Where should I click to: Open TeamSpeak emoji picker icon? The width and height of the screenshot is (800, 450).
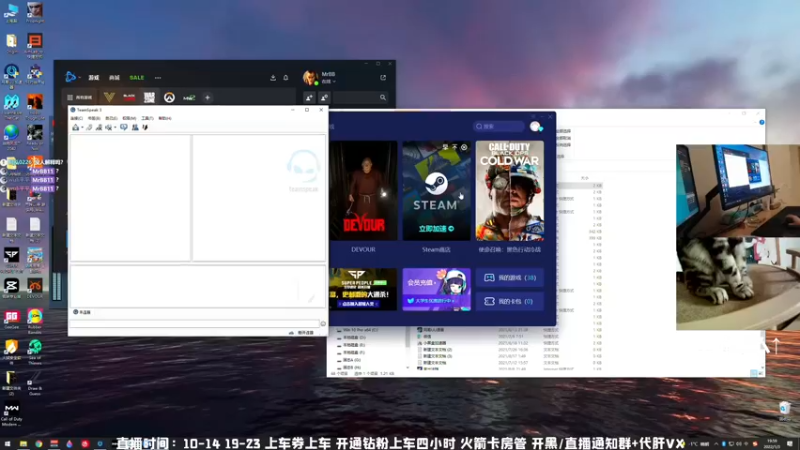pos(323,323)
